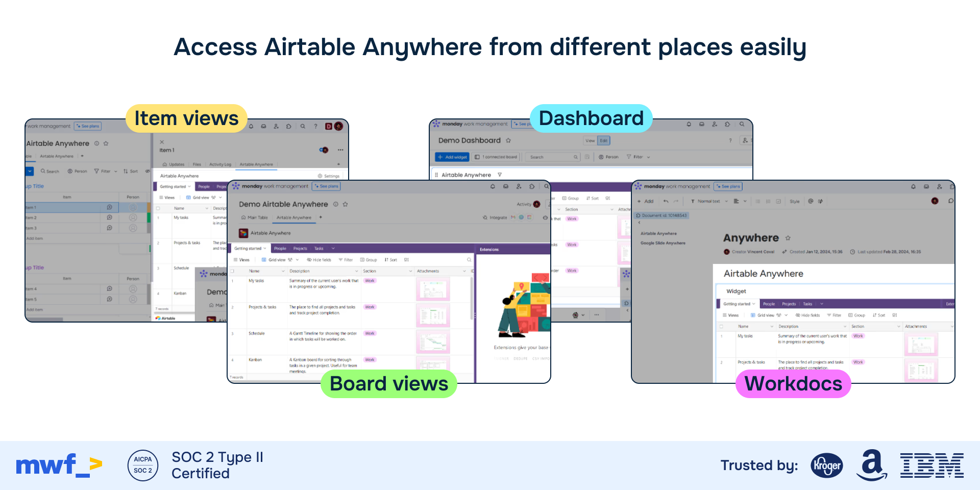Toggle select-all checkbox in Item views grid

pyautogui.click(x=158, y=208)
